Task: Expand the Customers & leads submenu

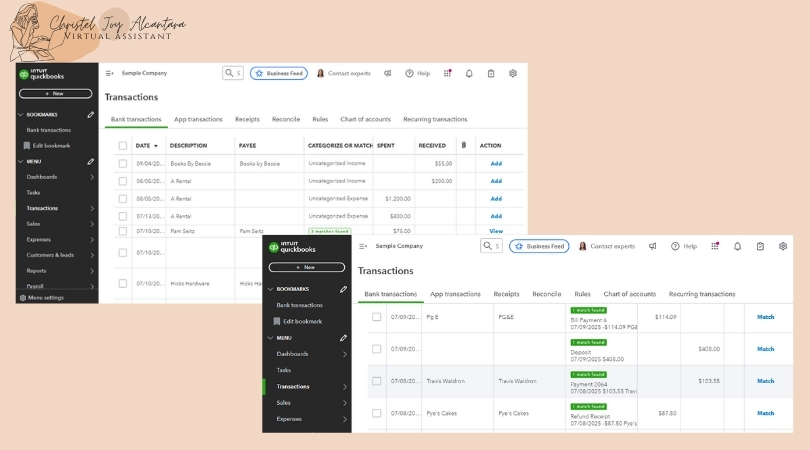Action: click(92, 255)
